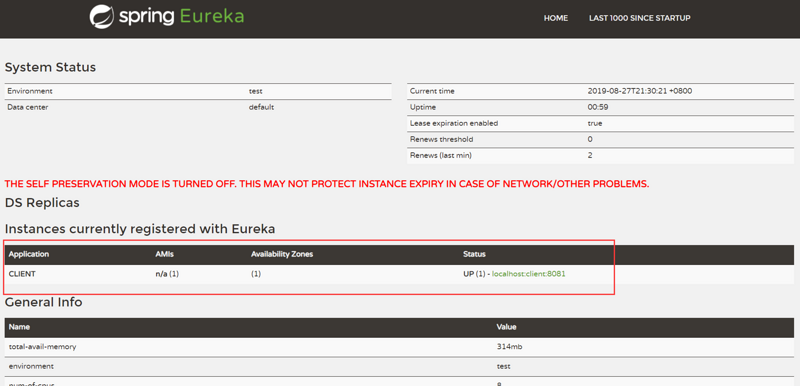Image resolution: width=800 pixels, height=386 pixels.
Task: Open the HOME navigation link
Action: [x=556, y=18]
